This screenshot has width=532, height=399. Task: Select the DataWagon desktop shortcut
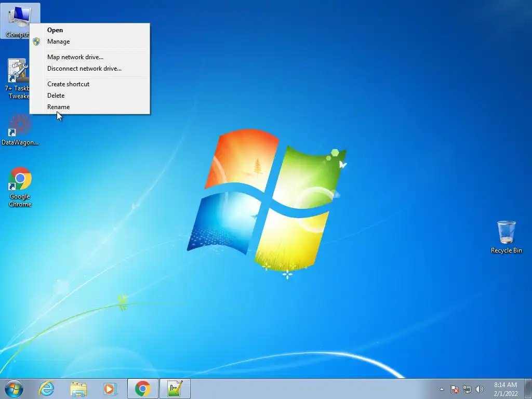coord(20,130)
